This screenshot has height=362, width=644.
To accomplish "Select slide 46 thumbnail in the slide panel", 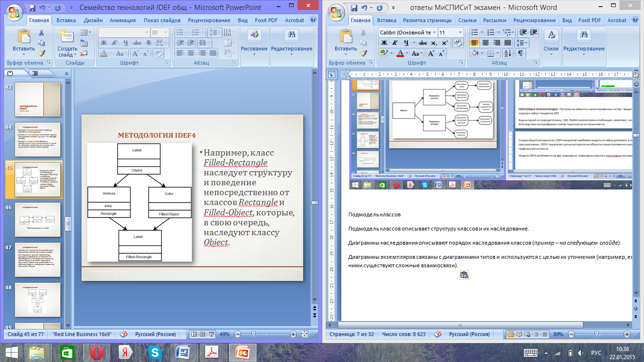I will pos(38,220).
